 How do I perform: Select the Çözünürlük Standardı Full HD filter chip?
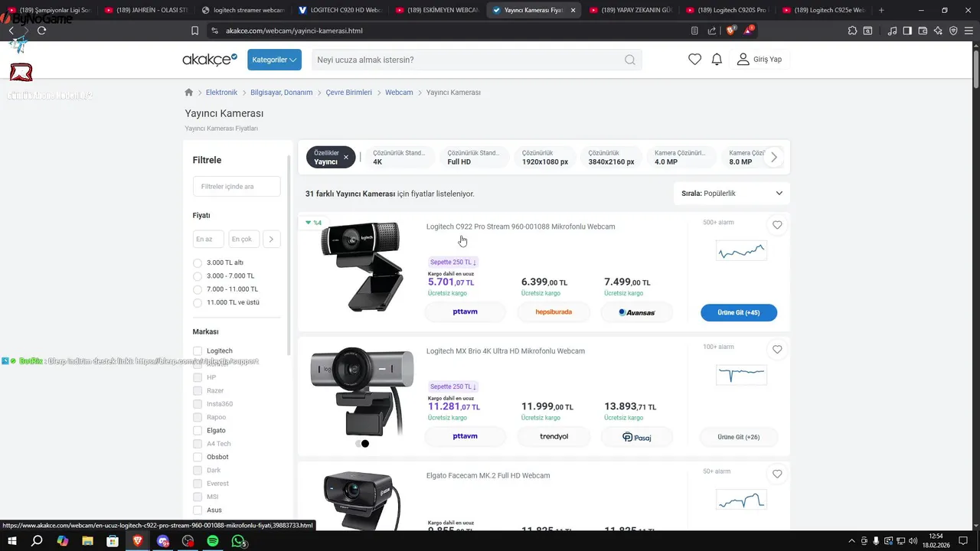[x=473, y=157]
